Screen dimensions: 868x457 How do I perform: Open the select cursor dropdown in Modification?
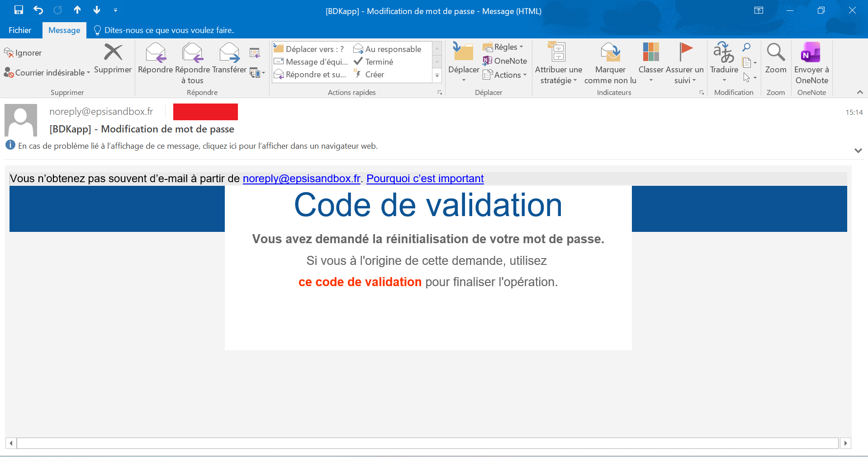(x=749, y=78)
